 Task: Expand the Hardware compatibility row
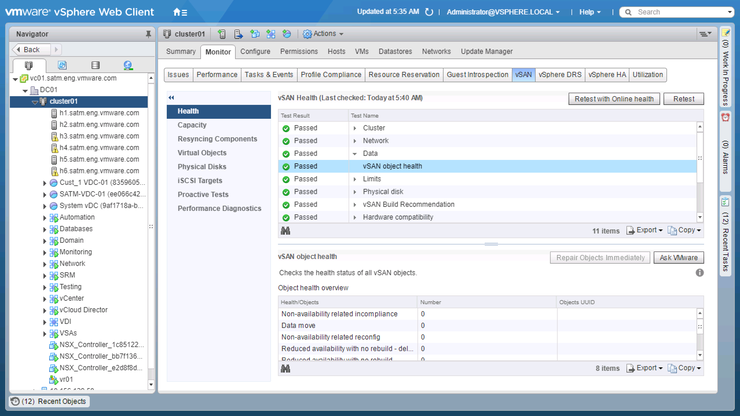pos(355,217)
